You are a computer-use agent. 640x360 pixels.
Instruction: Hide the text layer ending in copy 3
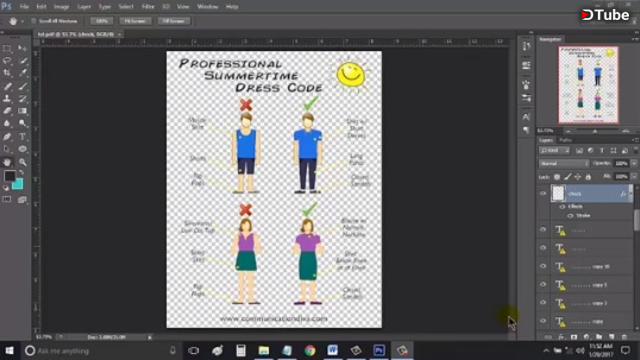point(543,302)
